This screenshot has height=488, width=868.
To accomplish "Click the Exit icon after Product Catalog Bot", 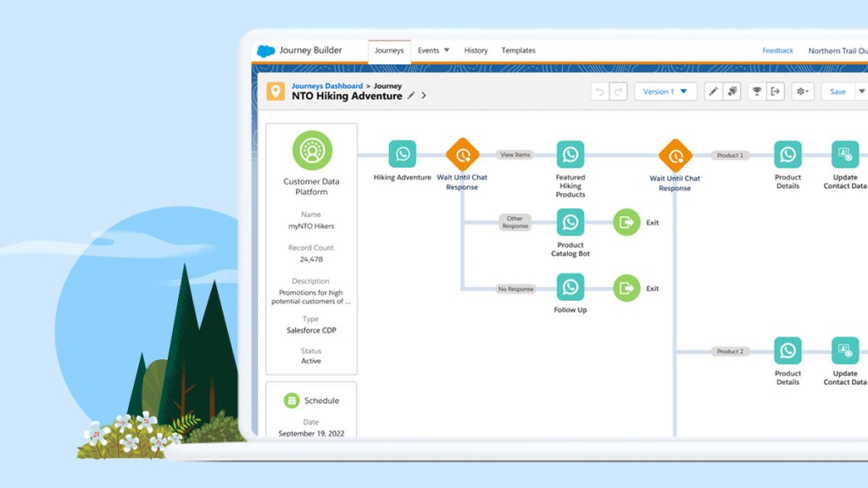I will pos(626,222).
